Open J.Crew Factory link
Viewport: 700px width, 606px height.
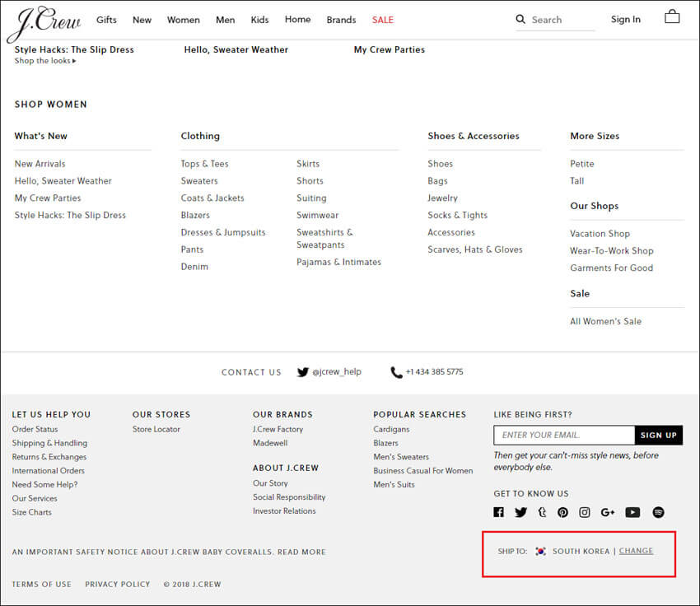tap(278, 429)
